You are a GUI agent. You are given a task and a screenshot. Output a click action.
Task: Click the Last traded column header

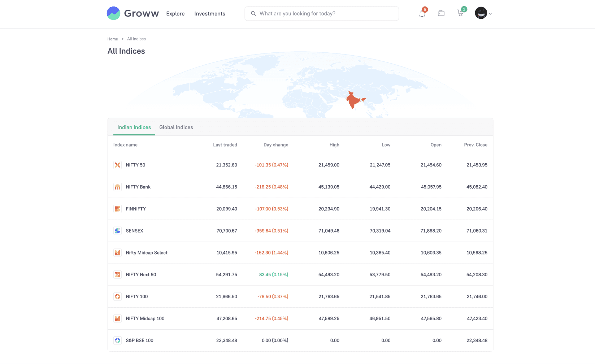click(x=225, y=145)
